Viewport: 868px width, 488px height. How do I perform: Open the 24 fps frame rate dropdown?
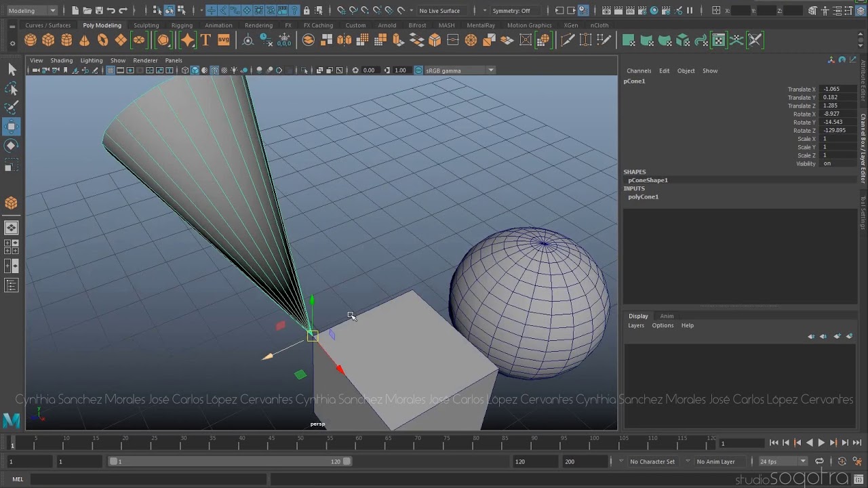click(x=783, y=462)
